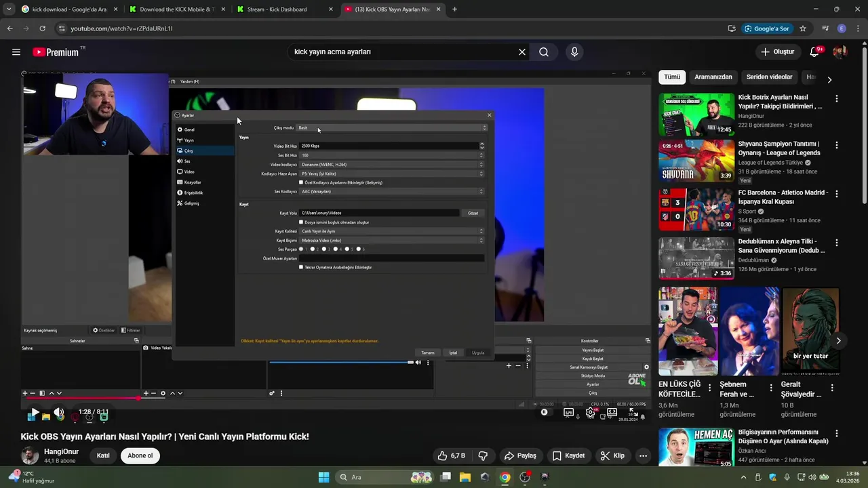
Task: Mute the video with the speaker icon
Action: point(59,412)
